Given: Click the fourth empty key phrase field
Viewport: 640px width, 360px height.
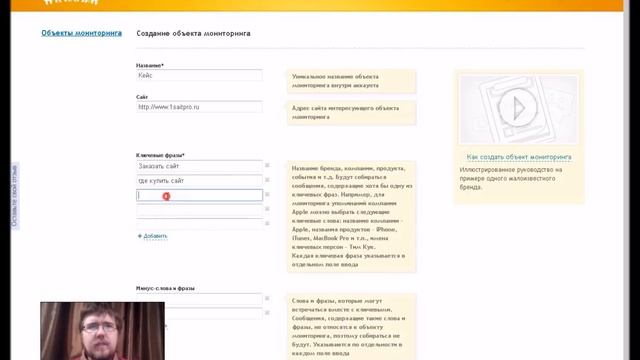Looking at the screenshot, I should 199,209.
